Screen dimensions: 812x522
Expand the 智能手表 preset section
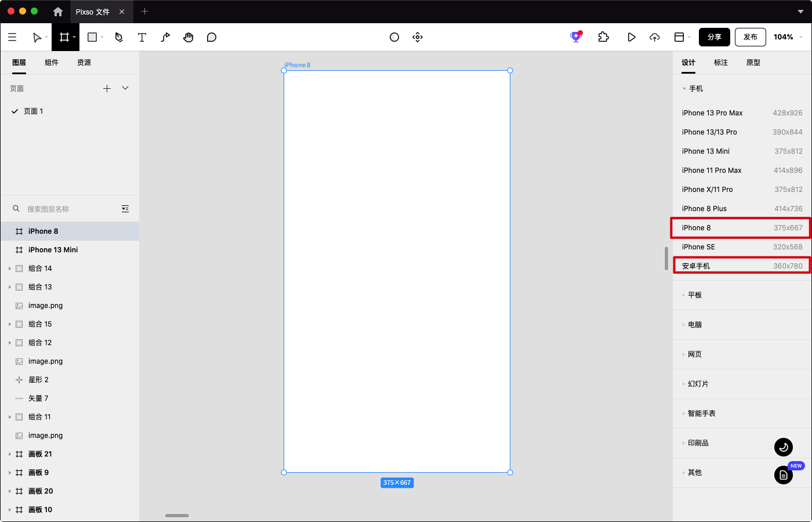(684, 414)
